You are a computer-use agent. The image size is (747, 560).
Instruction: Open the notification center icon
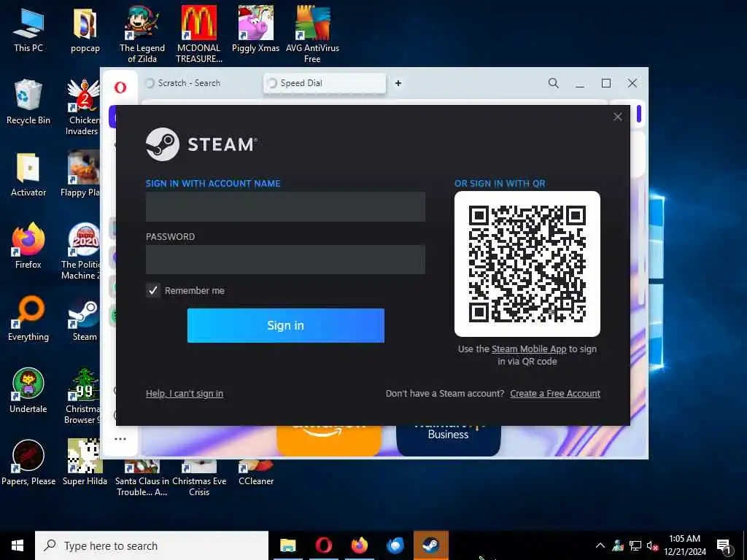(724, 546)
